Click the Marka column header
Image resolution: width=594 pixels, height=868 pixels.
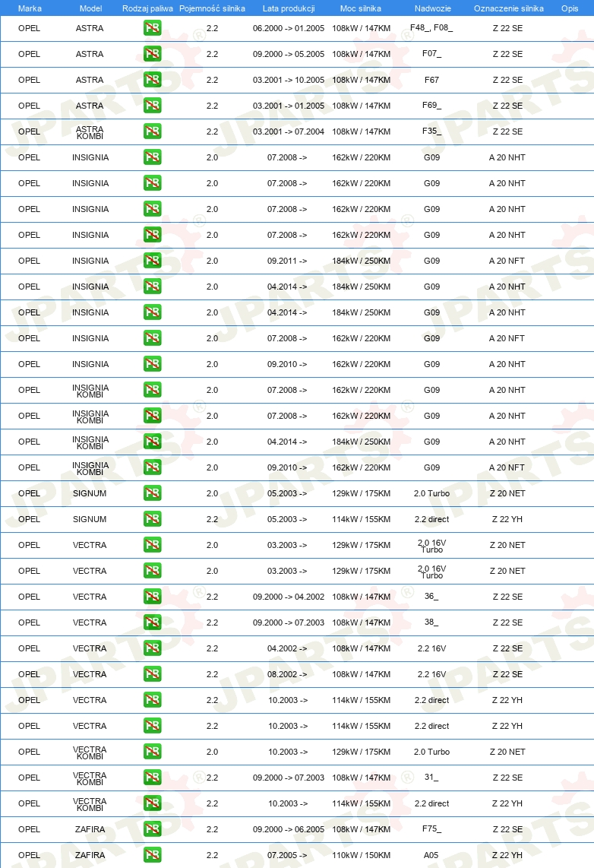click(x=30, y=8)
